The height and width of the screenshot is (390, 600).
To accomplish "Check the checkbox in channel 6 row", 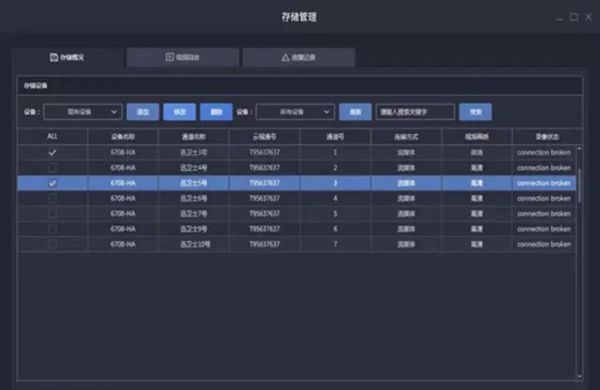I will click(52, 229).
